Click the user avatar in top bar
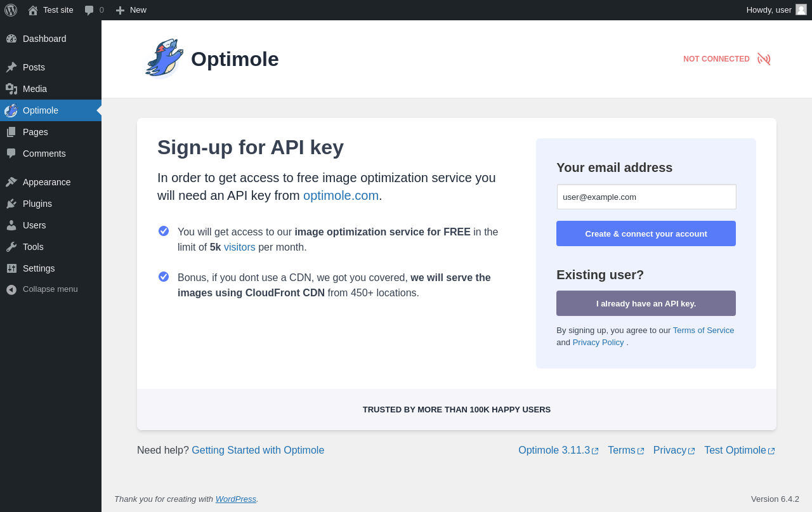 tap(801, 10)
